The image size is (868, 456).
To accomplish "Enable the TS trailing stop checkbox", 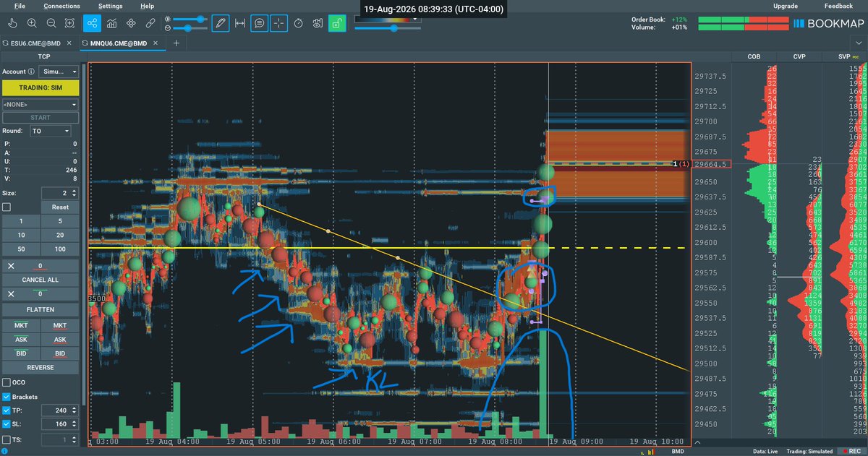I will 7,439.
